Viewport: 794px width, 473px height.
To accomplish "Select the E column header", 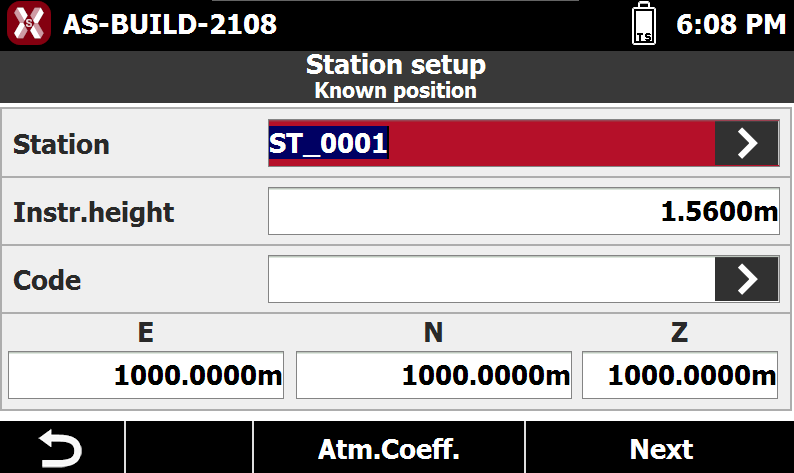I will click(x=146, y=333).
